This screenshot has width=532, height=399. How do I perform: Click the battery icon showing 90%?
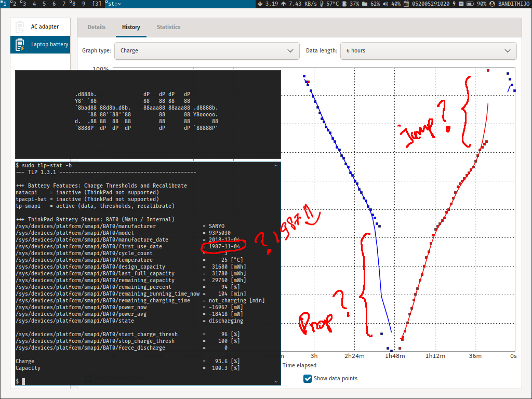[469, 4]
